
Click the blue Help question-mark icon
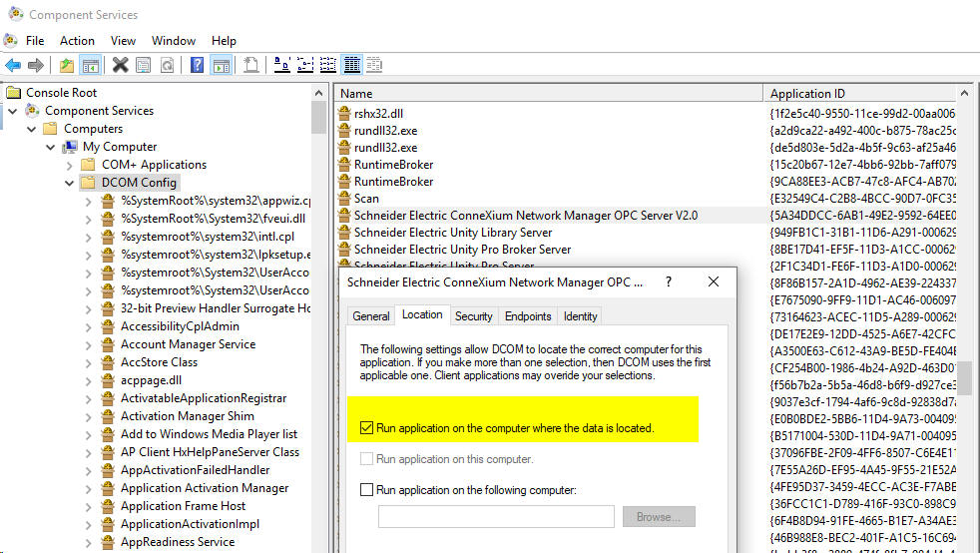tap(197, 64)
